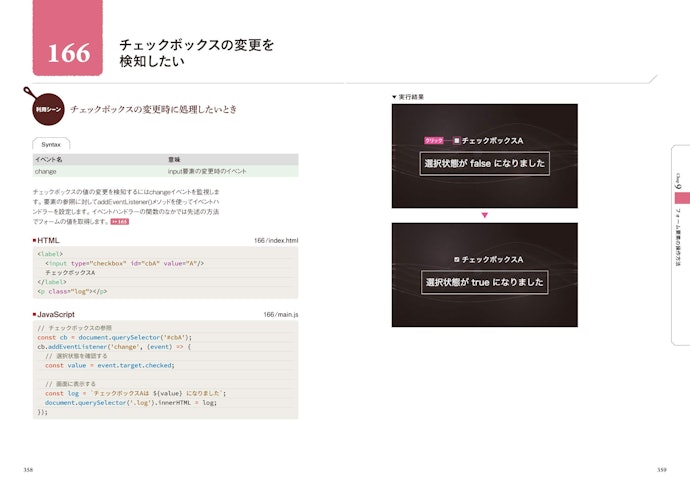690x490 pixels.
Task: Click the frying-pan 利用シーン icon
Action: pos(46,106)
